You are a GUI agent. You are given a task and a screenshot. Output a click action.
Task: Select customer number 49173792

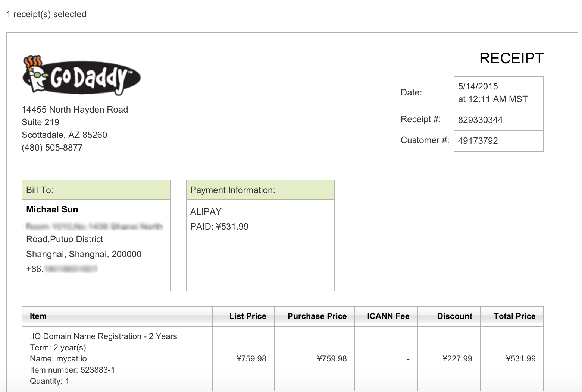[x=478, y=141]
